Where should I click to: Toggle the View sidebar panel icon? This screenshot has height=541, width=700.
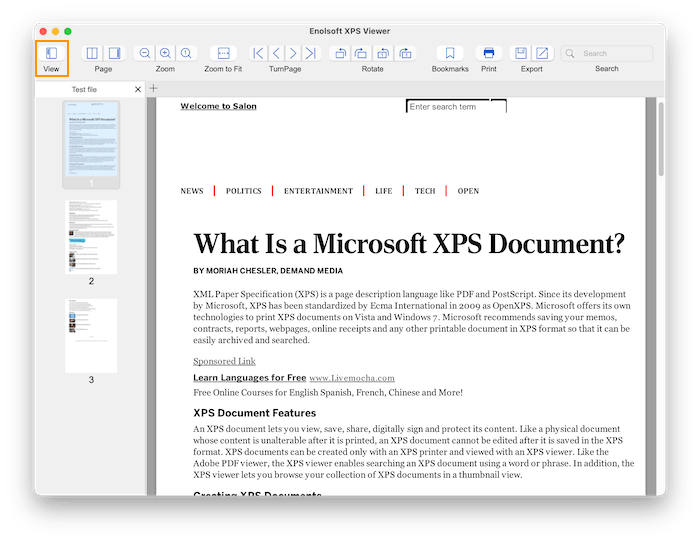[x=51, y=53]
